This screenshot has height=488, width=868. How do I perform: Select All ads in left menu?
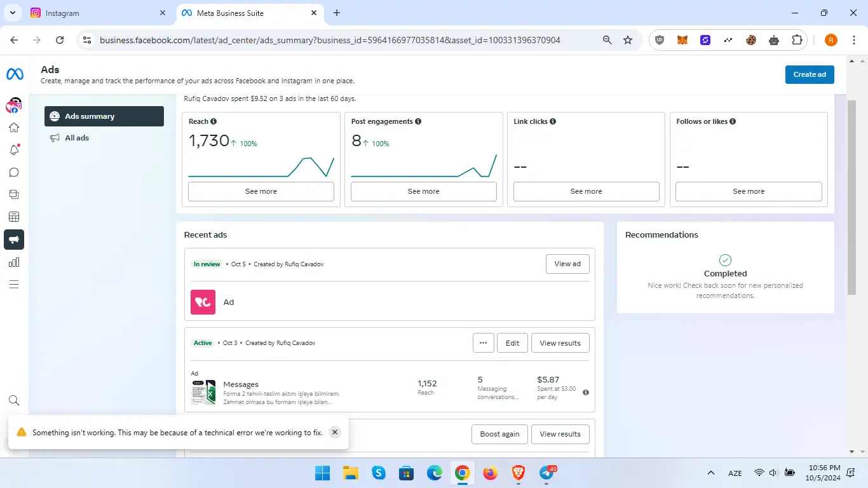click(104, 138)
